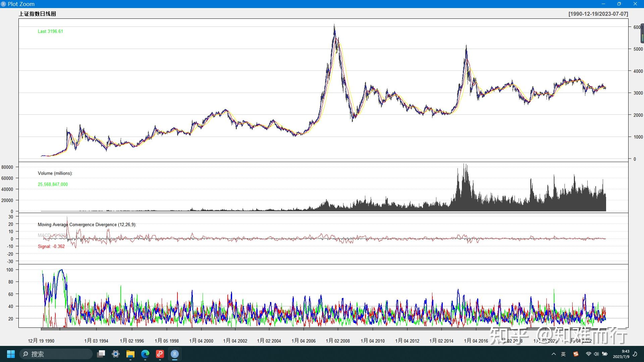Image resolution: width=644 pixels, height=362 pixels.
Task: Launch Microsoft Edge from the taskbar
Action: [145, 354]
